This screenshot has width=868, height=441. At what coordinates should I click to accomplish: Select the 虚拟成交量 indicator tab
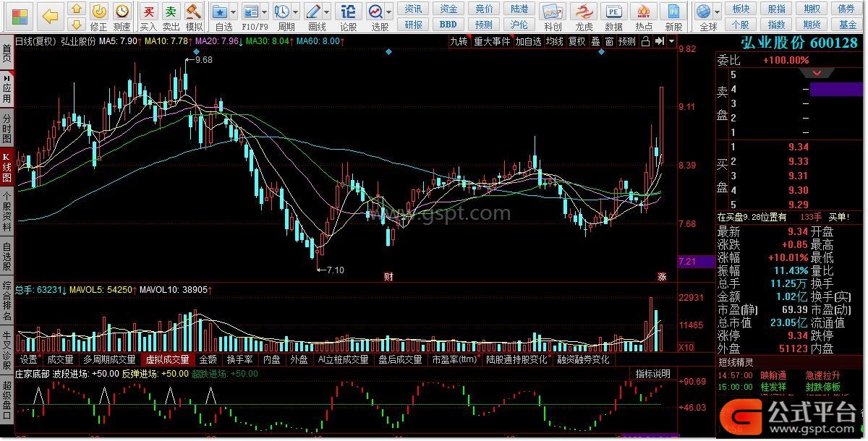(x=167, y=359)
